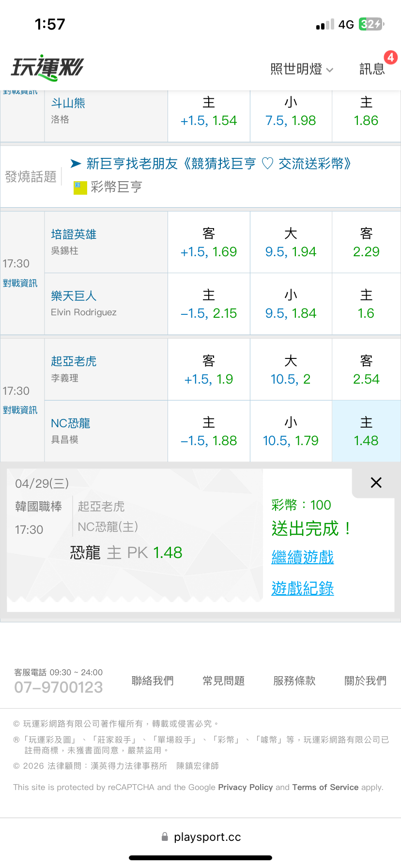
Task: Click the 樂天巨人 team name
Action: point(74,296)
